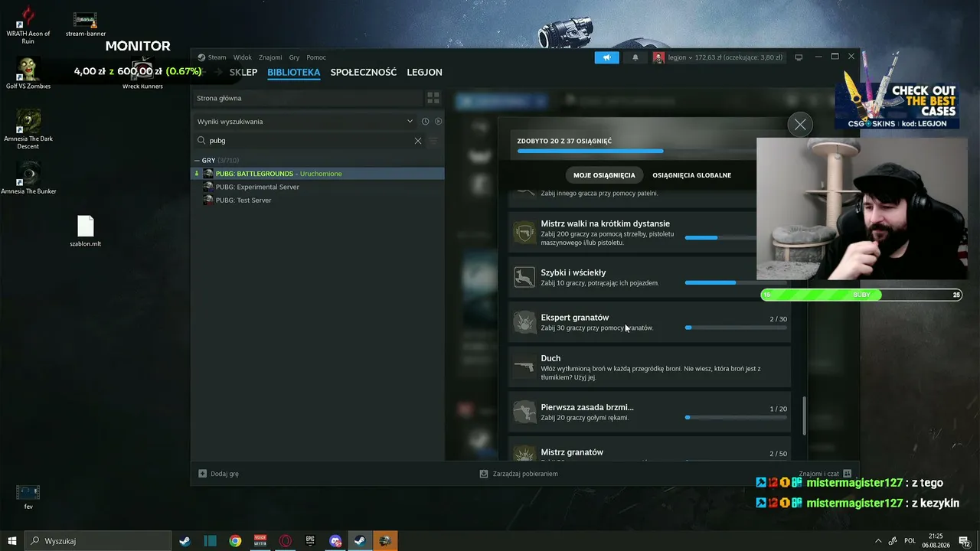Open the Znajomi menu
The image size is (980, 551).
coord(270,57)
